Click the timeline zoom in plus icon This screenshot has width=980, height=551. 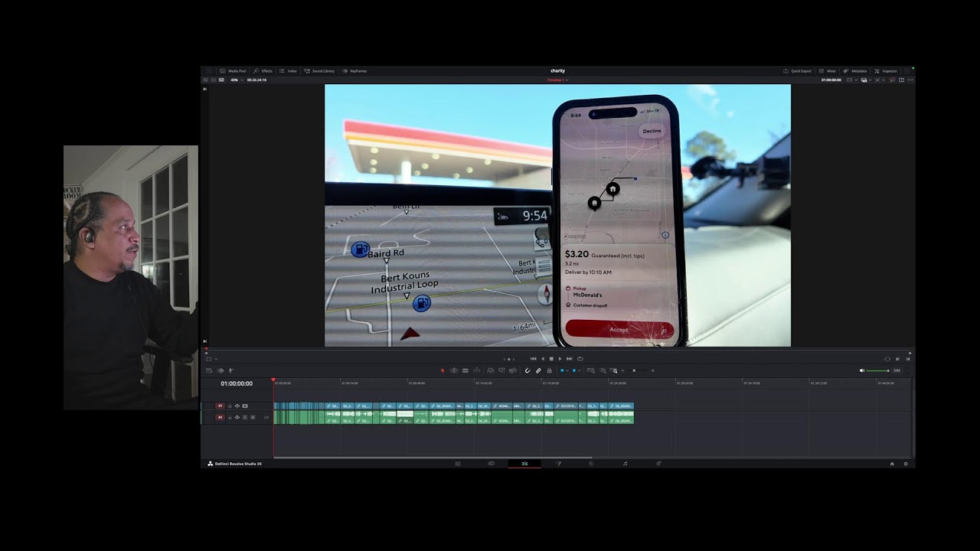652,370
